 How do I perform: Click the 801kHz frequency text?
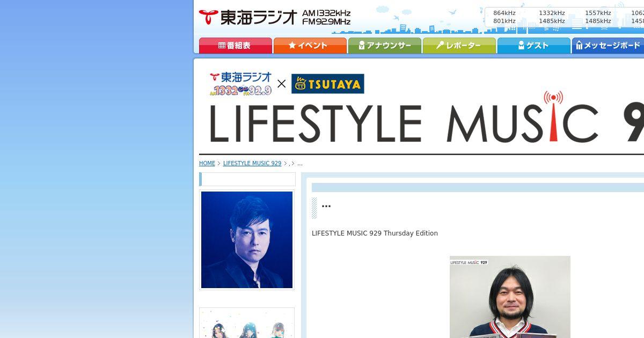[x=504, y=21]
